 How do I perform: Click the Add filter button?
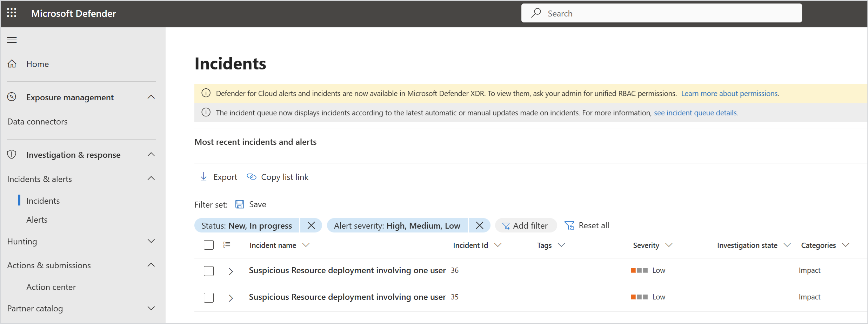(x=526, y=225)
